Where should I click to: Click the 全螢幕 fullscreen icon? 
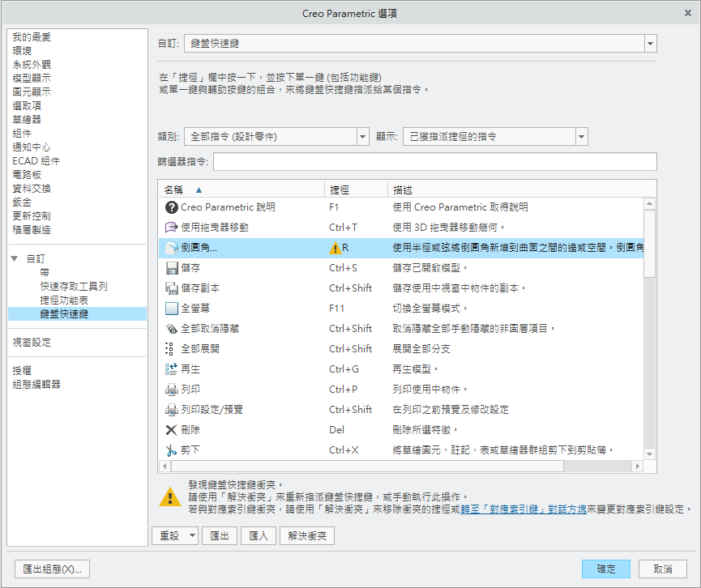pyautogui.click(x=171, y=309)
